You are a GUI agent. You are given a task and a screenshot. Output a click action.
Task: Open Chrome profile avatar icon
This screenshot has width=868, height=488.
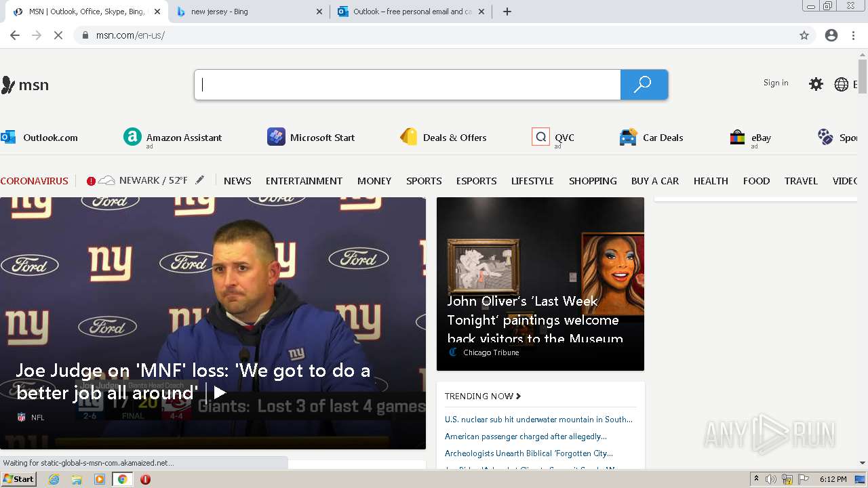(831, 35)
